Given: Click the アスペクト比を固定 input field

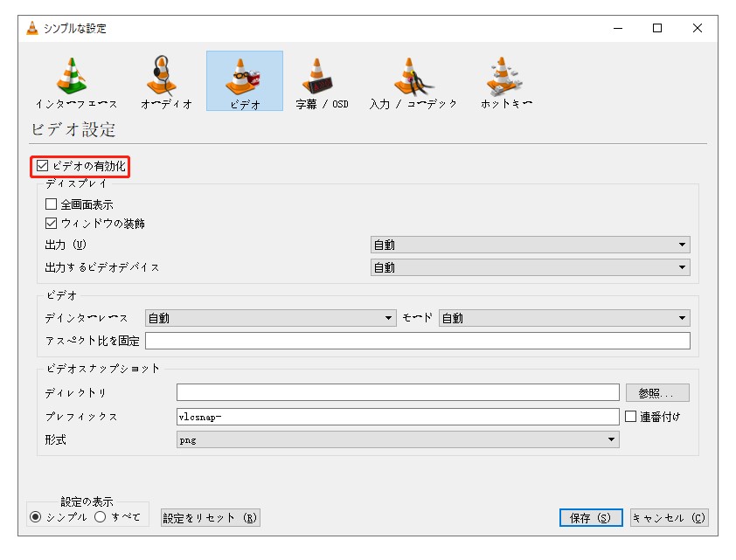Looking at the screenshot, I should pos(393,342).
